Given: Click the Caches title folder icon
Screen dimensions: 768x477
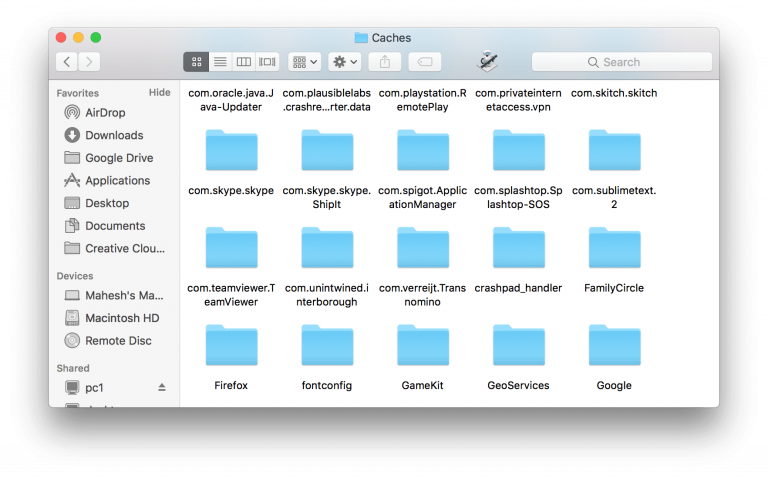Looking at the screenshot, I should [x=361, y=38].
